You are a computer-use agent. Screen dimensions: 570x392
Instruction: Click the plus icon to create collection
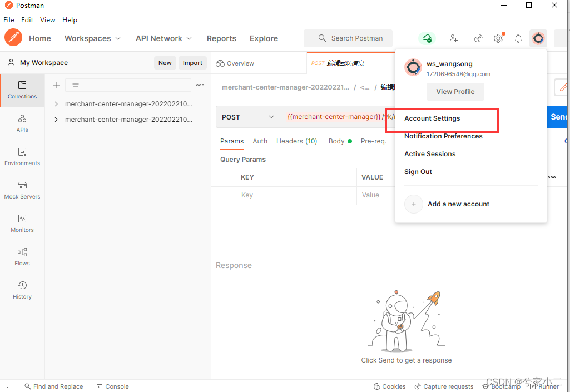56,85
